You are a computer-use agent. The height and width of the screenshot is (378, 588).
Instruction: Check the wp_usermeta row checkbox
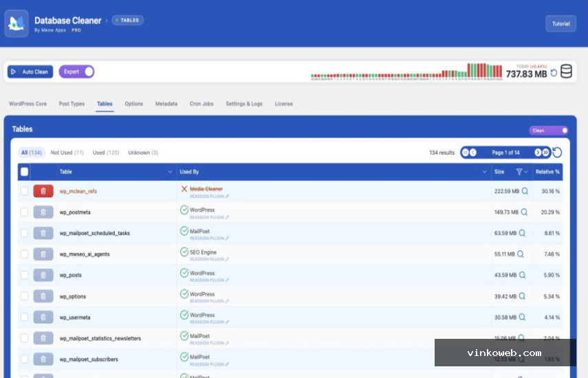(24, 318)
